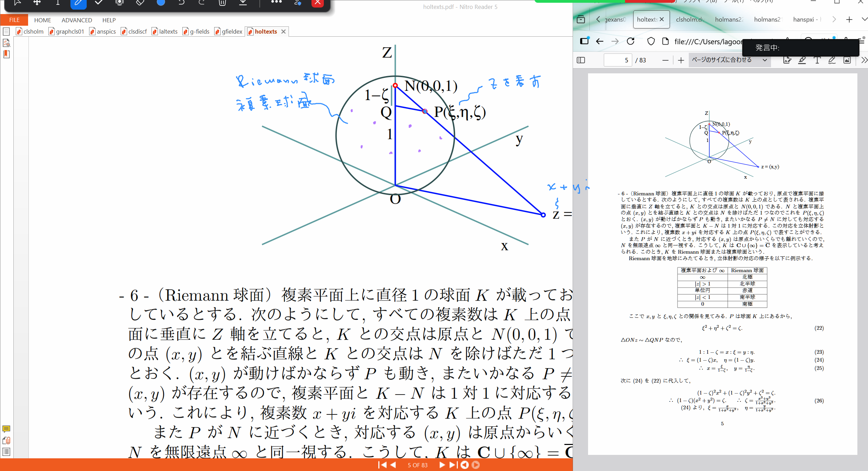Select the Text tool in Firefox PDF toolbar
The height and width of the screenshot is (471, 868).
tap(817, 60)
